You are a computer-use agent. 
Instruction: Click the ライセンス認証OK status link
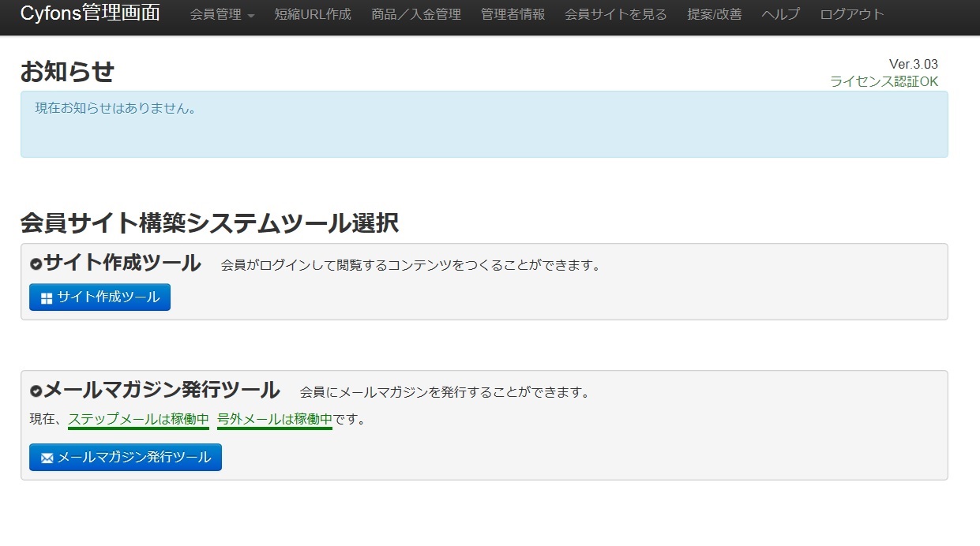point(884,81)
